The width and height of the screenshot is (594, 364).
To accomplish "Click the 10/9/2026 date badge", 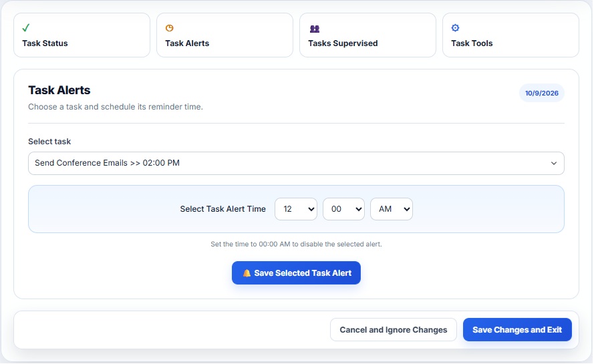I will 541,94.
